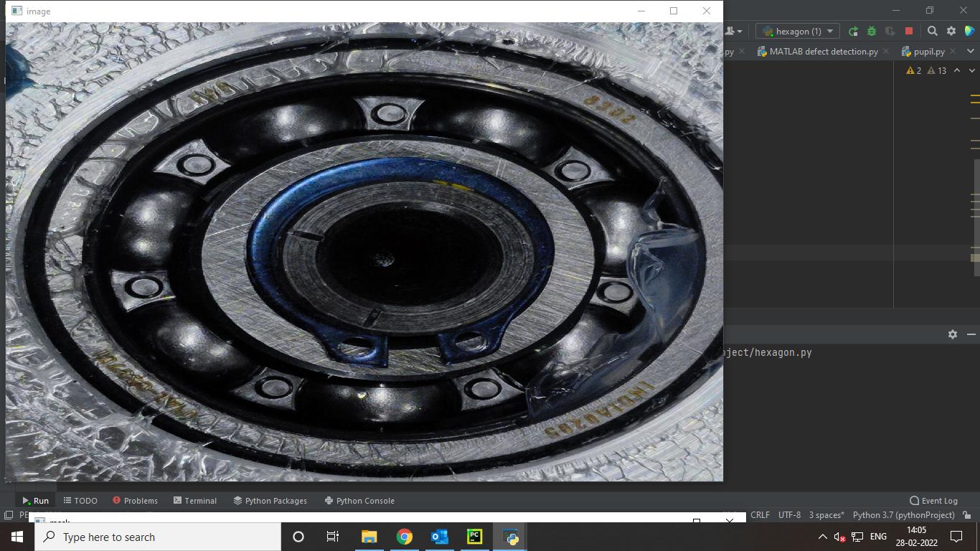Image resolution: width=980 pixels, height=551 pixels.
Task: Open the Python Console tab
Action: pos(359,501)
